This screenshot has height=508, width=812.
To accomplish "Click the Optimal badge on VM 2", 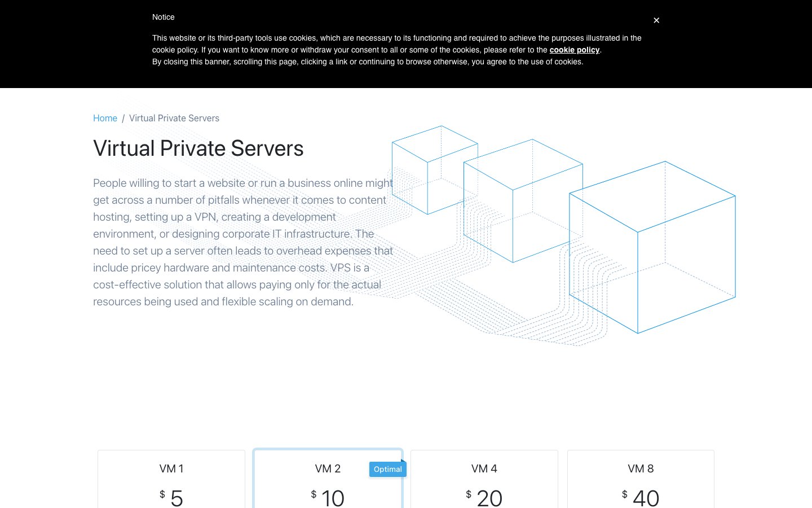I will (388, 469).
